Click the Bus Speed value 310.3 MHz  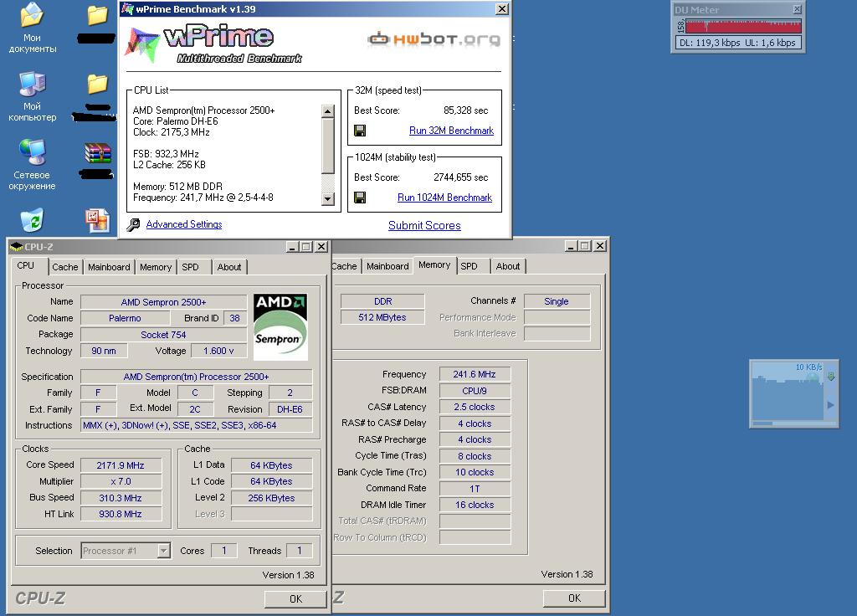(121, 498)
